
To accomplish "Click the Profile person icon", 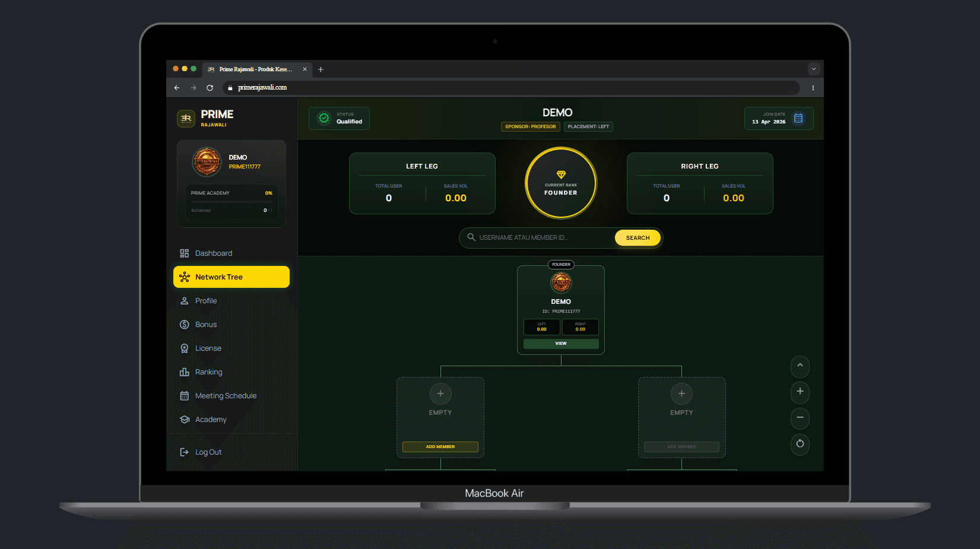I will 185,301.
